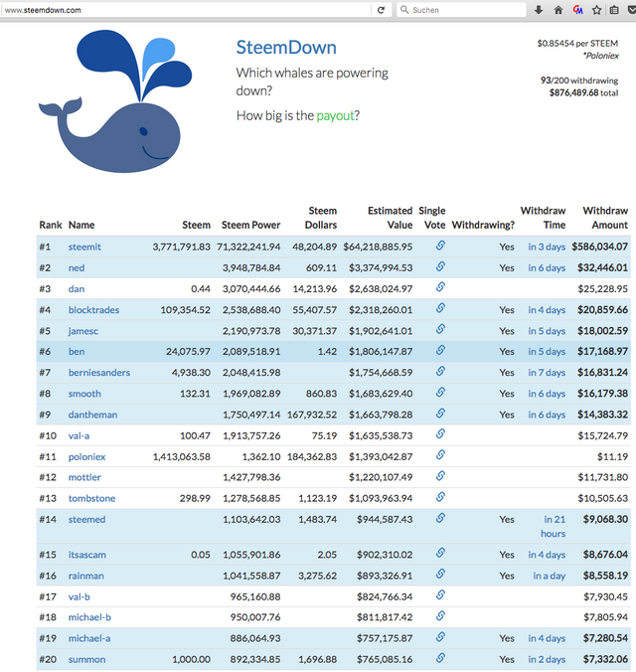Open the SteemDown title link
The height and width of the screenshot is (672, 636).
coord(286,47)
